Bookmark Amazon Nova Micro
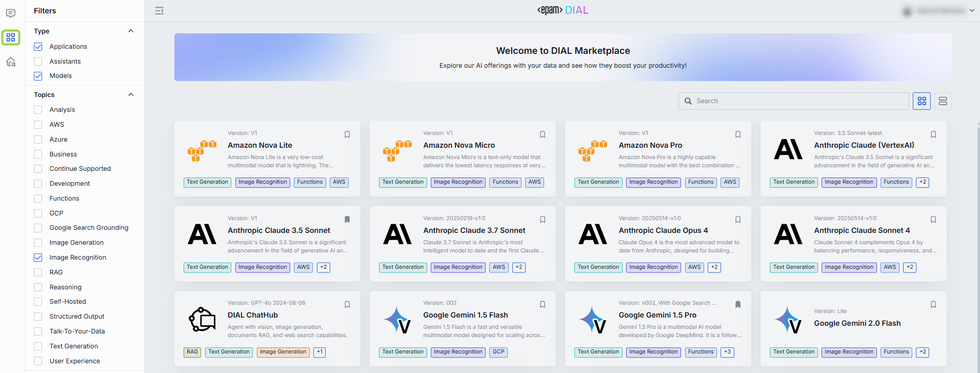Image resolution: width=980 pixels, height=373 pixels. pyautogui.click(x=543, y=134)
